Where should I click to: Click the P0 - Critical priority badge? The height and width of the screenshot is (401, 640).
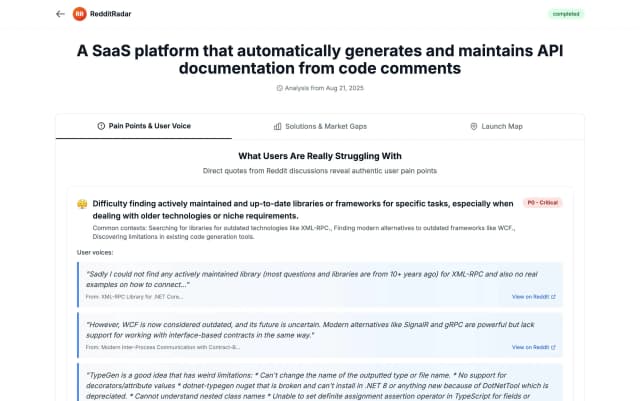click(542, 203)
